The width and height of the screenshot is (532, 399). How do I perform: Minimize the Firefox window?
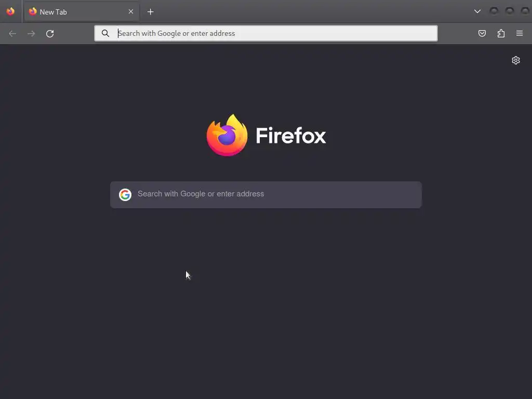click(x=494, y=11)
